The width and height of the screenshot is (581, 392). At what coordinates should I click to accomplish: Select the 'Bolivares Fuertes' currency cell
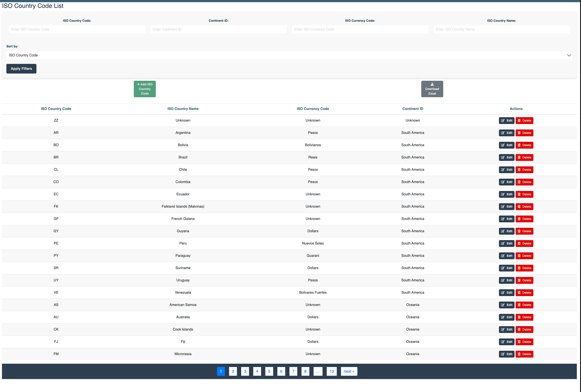[313, 293]
